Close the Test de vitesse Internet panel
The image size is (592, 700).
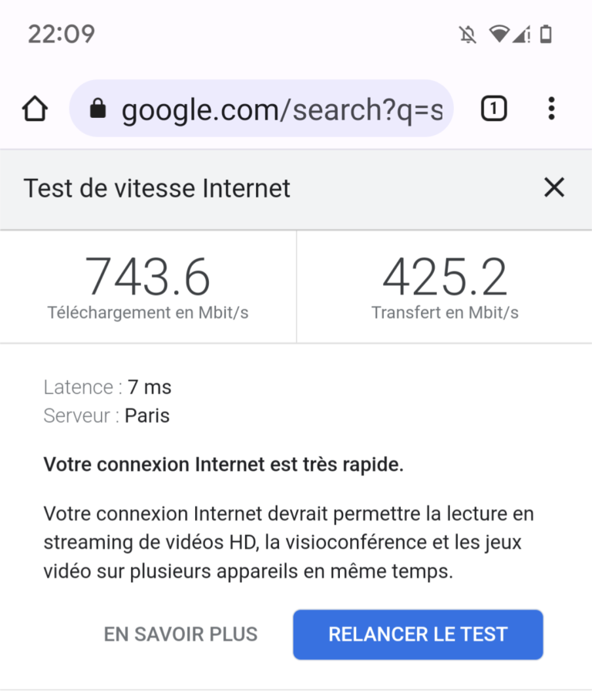point(554,187)
